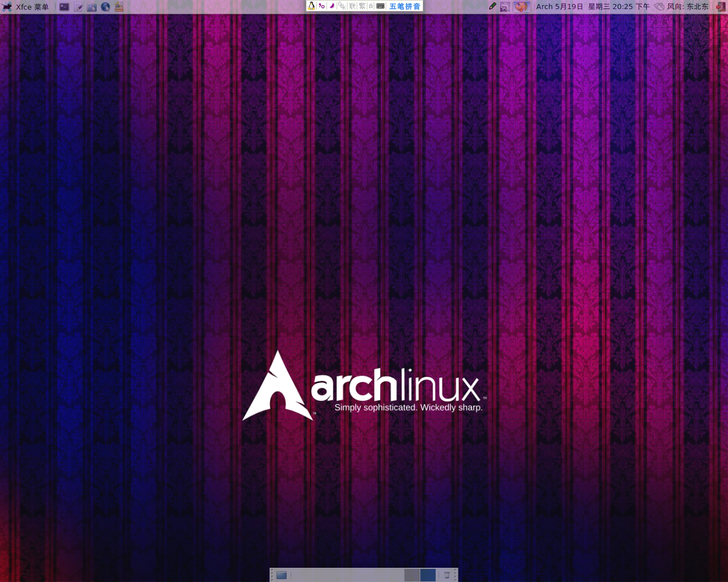
Task: Click the GBK character set icon
Action: (x=342, y=6)
